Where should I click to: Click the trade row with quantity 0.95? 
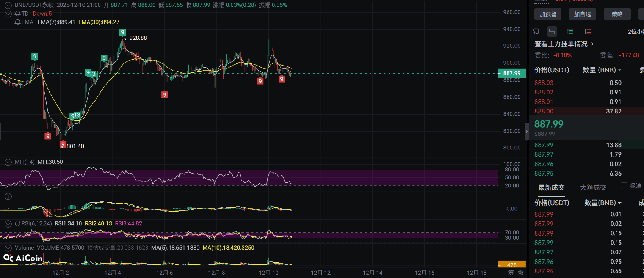(x=586, y=262)
